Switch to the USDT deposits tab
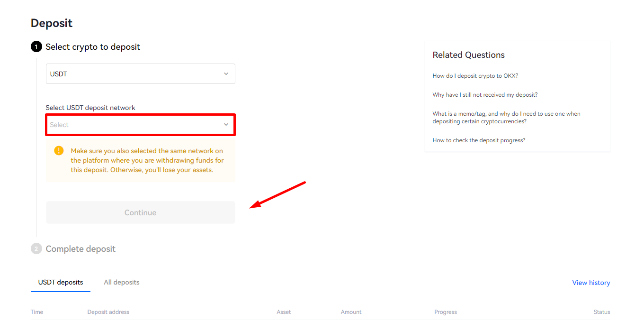The width and height of the screenshot is (644, 331). pos(61,282)
